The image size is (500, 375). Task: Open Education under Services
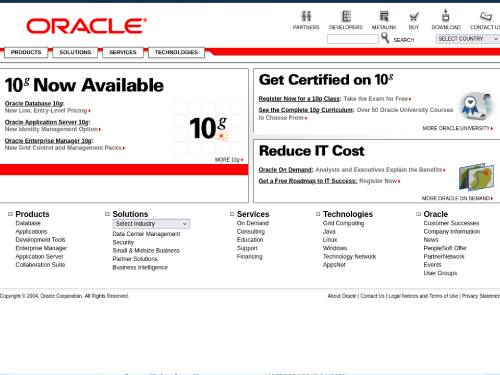point(250,240)
